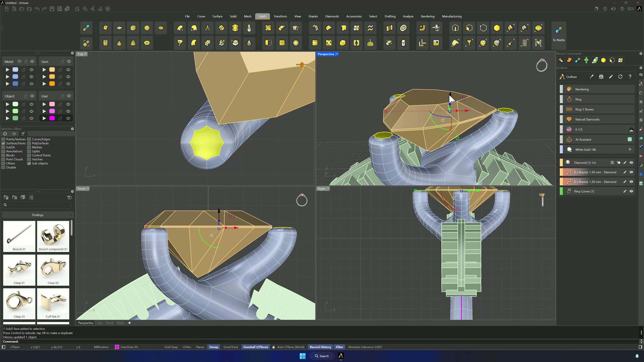Open the Right viewport dropdown arrow
644x362 pixels.
(328, 189)
